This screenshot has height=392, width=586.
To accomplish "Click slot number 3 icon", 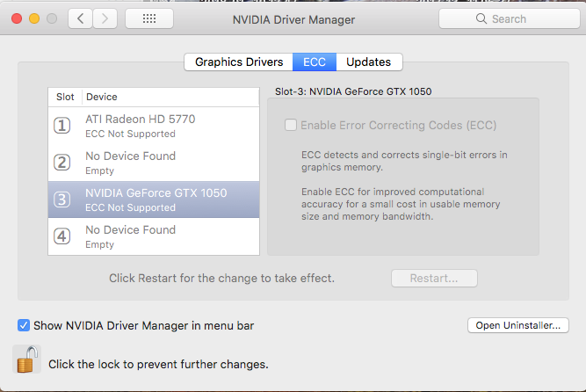I will coord(62,200).
